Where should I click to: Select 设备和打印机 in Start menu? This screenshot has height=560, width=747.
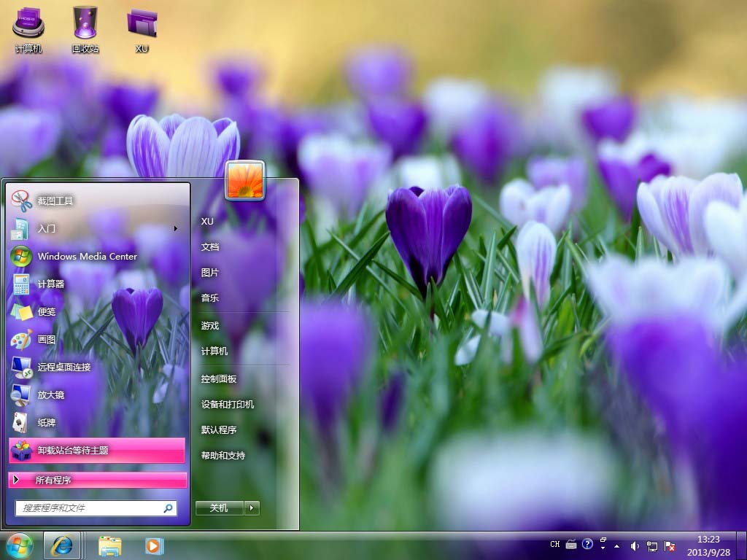coord(228,404)
